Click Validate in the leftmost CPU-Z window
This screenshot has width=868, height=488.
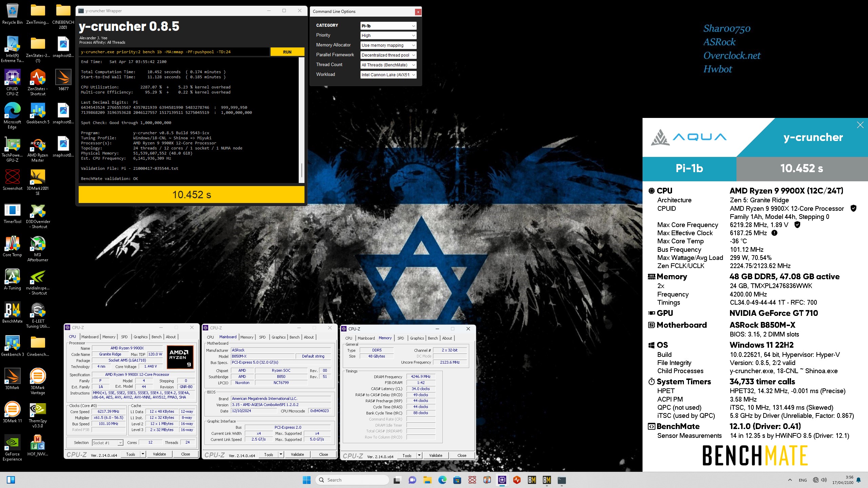pos(159,454)
